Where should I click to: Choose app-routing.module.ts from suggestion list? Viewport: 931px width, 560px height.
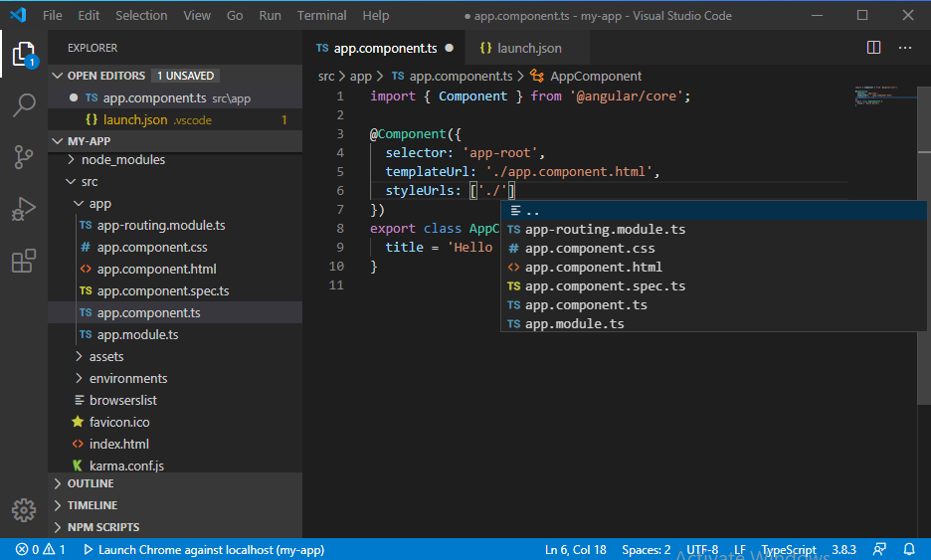(x=714, y=229)
